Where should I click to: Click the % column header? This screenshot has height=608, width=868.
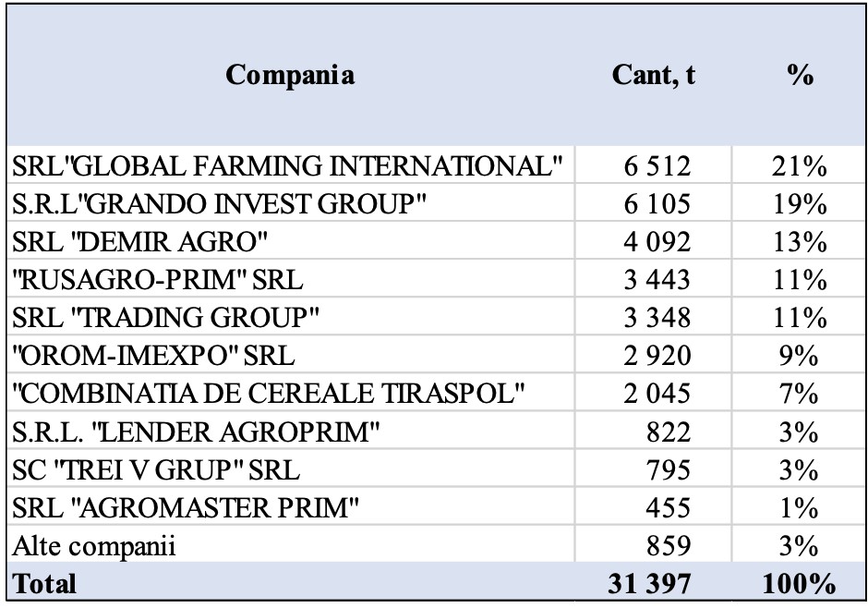point(801,76)
